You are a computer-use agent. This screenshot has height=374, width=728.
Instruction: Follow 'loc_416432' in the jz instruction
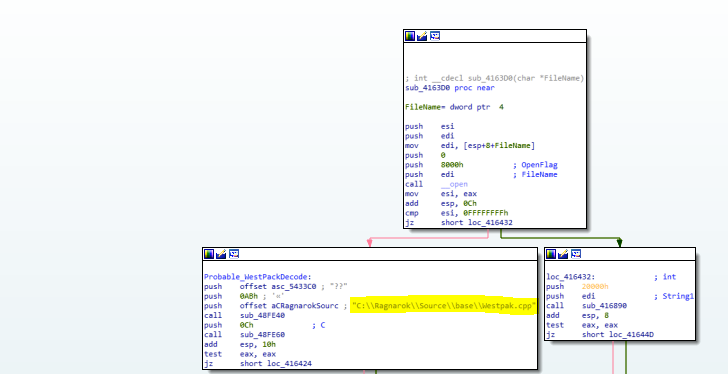point(490,223)
